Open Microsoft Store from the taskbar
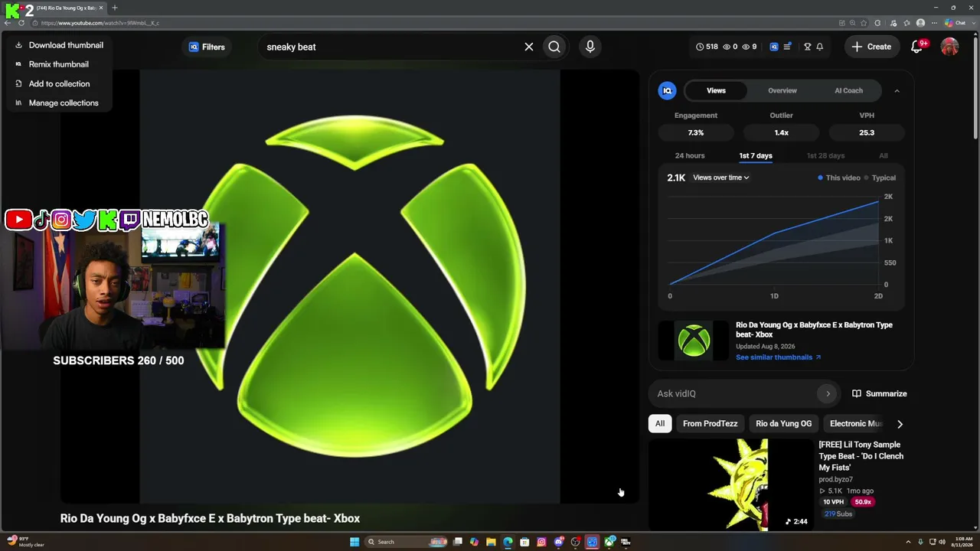 coord(524,542)
